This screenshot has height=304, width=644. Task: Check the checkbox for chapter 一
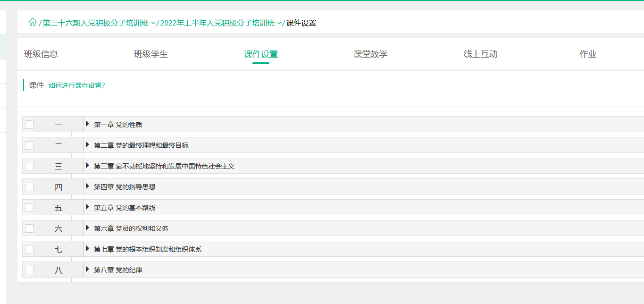(x=29, y=125)
